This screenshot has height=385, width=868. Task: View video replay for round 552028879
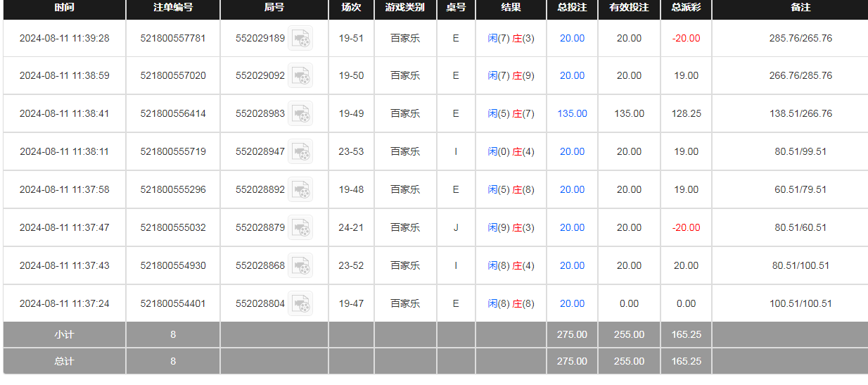pos(300,228)
